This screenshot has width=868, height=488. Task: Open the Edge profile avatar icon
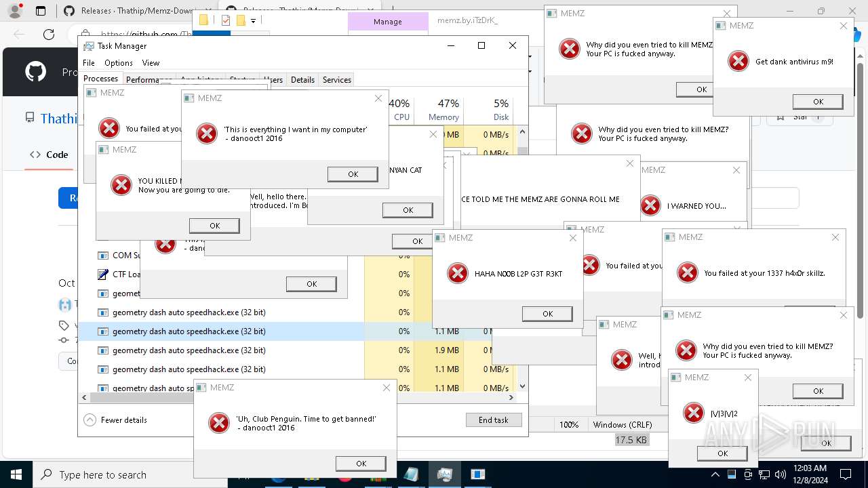pos(15,11)
